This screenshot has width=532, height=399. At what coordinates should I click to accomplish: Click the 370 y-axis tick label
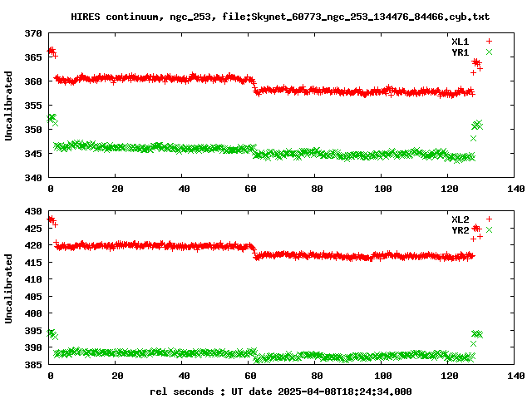click(x=33, y=33)
